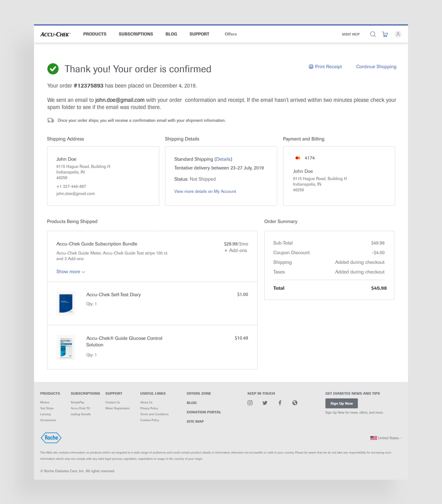Open SITE MAP footer link

[195, 421]
